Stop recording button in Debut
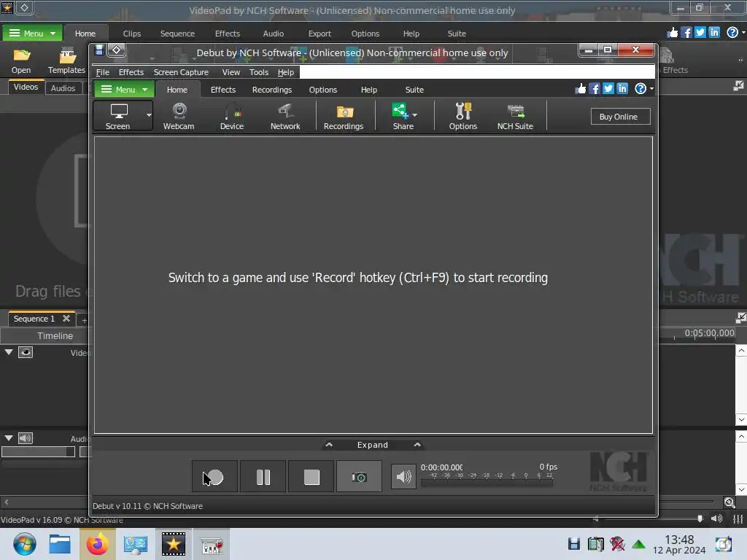 tap(311, 476)
